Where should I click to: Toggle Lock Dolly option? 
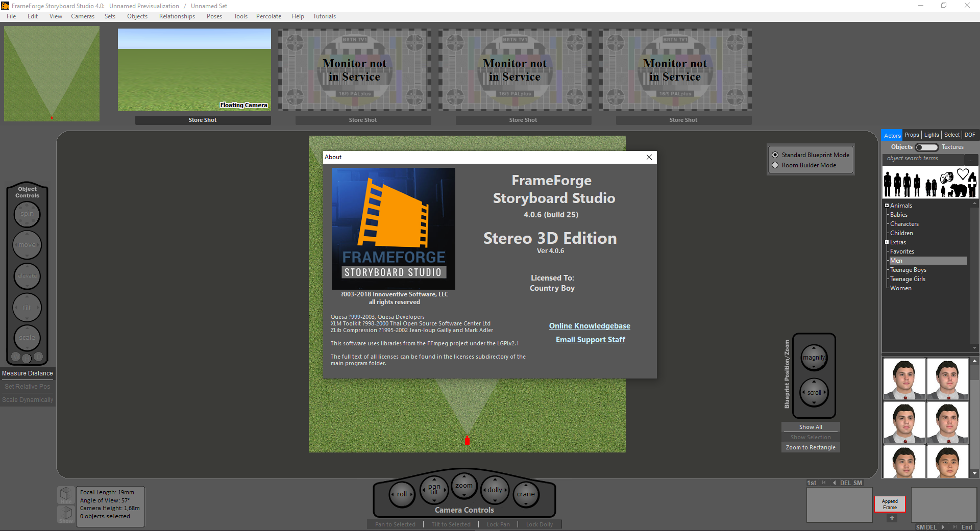pos(540,524)
